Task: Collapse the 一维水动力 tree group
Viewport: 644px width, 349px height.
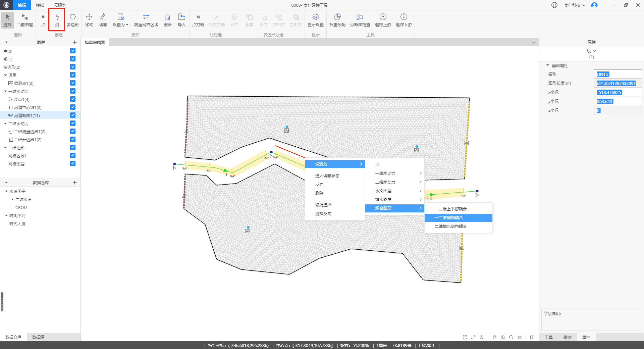Action: click(5, 91)
